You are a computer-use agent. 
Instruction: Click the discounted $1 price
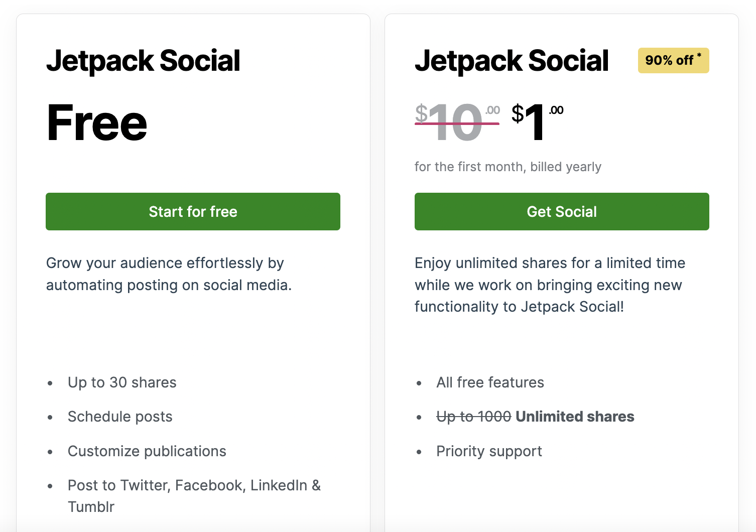531,122
